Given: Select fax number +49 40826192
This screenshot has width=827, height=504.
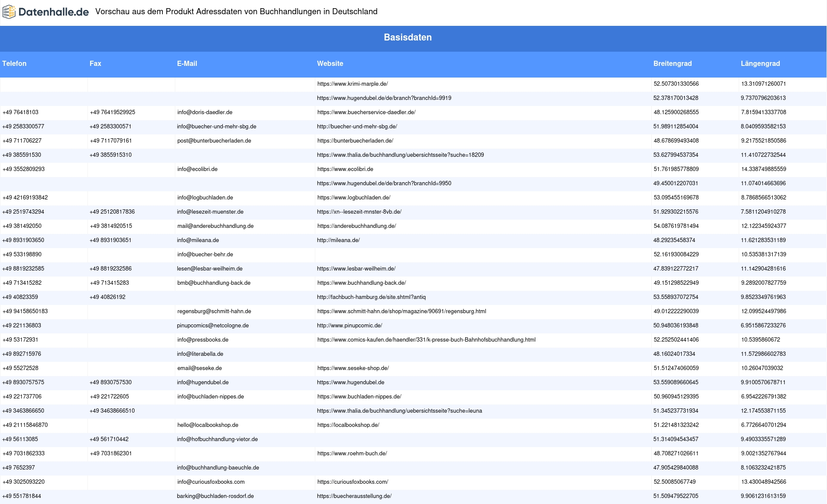Looking at the screenshot, I should pos(108,297).
